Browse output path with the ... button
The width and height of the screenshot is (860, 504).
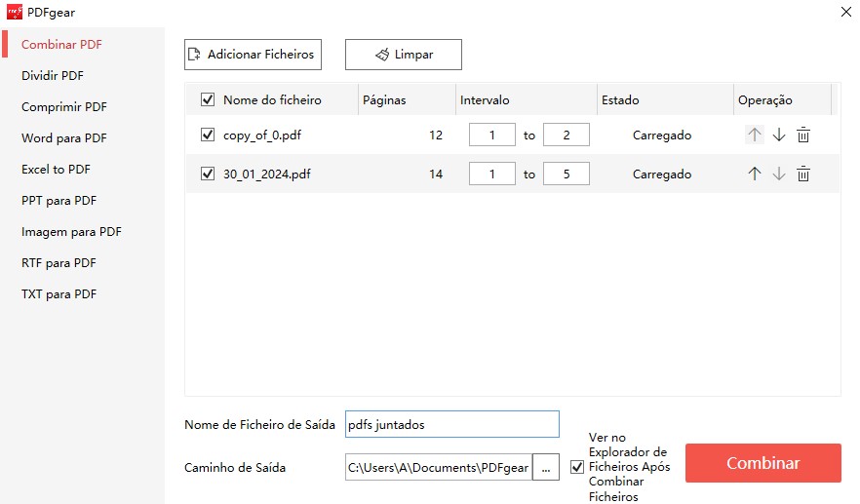[546, 467]
